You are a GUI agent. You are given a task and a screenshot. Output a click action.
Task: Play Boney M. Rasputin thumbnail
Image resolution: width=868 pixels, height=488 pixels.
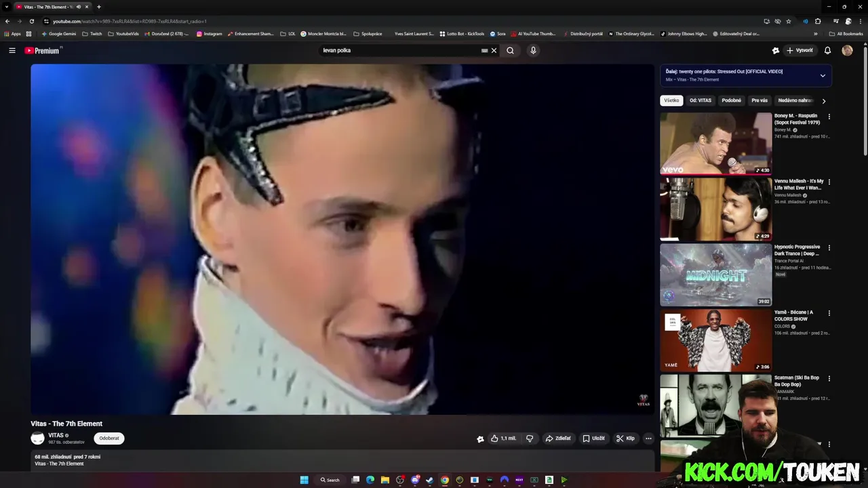pyautogui.click(x=716, y=144)
